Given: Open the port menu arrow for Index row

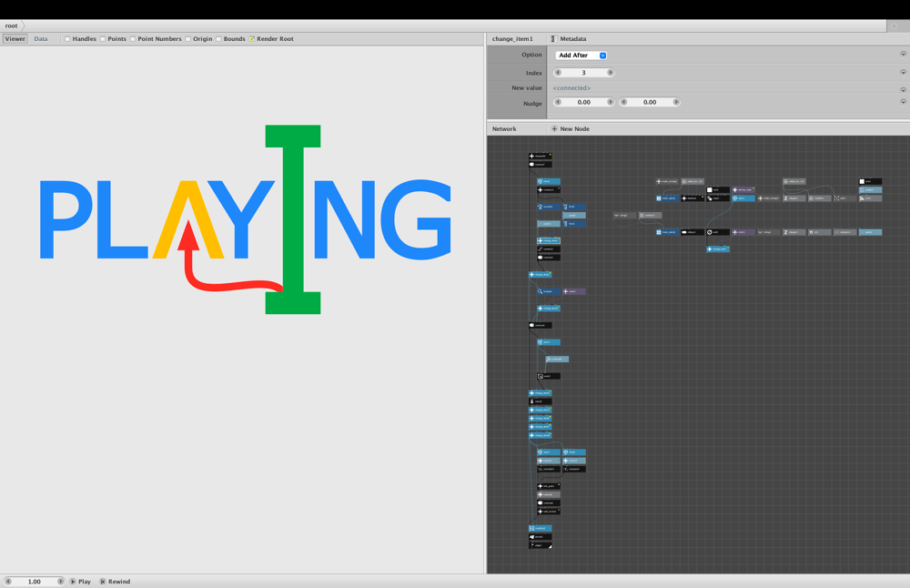Looking at the screenshot, I should [903, 73].
